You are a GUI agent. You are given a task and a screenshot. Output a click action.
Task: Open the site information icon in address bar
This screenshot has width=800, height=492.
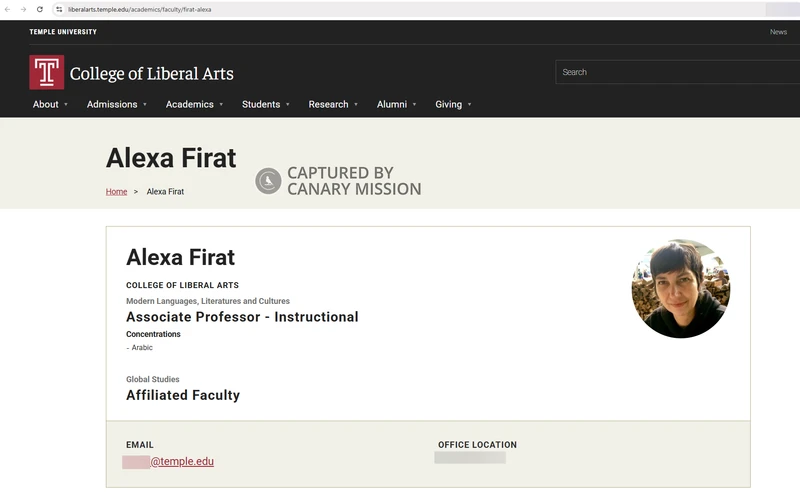pyautogui.click(x=59, y=9)
